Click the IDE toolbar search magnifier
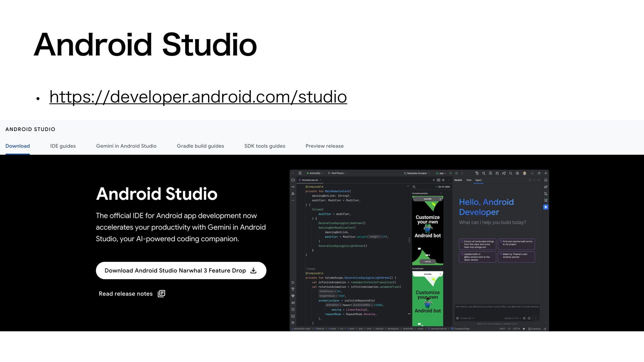 click(511, 173)
